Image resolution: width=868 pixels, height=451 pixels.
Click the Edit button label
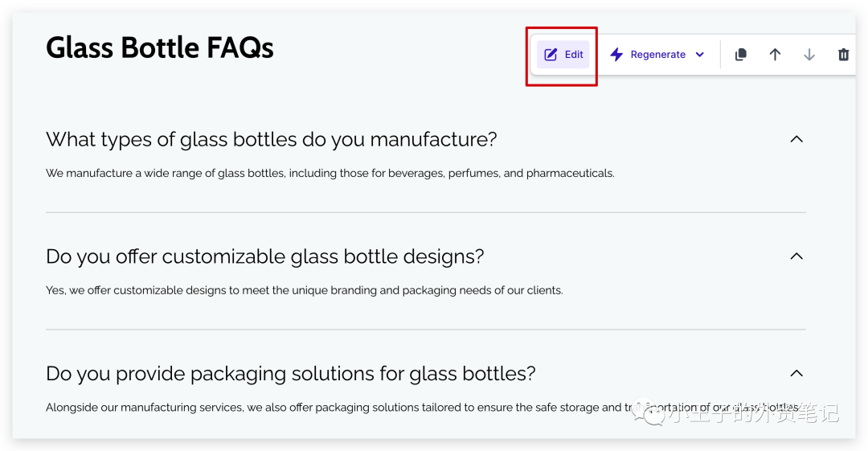(574, 55)
